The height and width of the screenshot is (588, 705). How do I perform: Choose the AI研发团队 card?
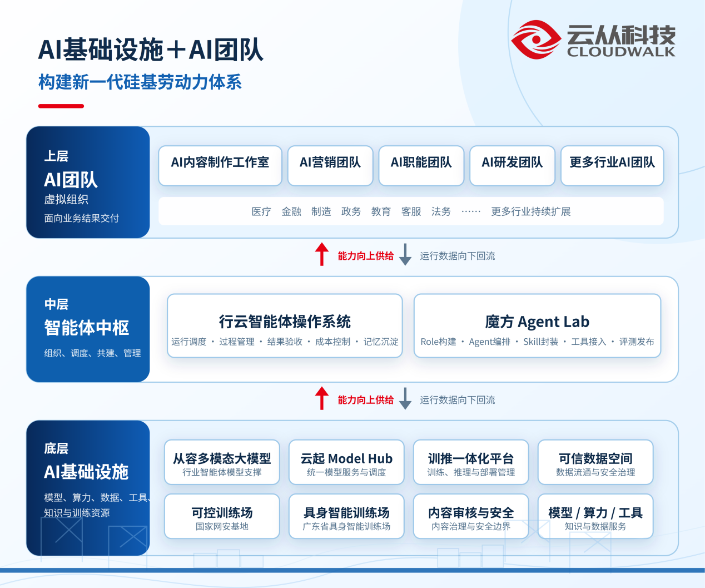(513, 165)
